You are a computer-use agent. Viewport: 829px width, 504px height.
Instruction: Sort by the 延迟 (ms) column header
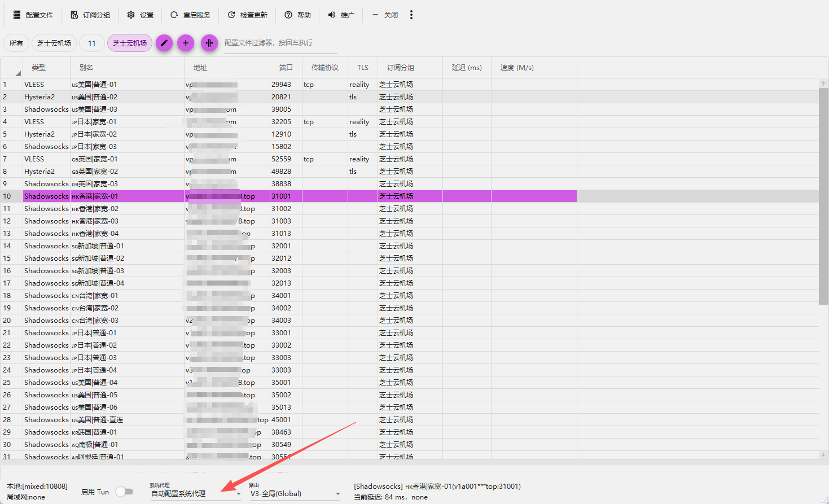(467, 68)
